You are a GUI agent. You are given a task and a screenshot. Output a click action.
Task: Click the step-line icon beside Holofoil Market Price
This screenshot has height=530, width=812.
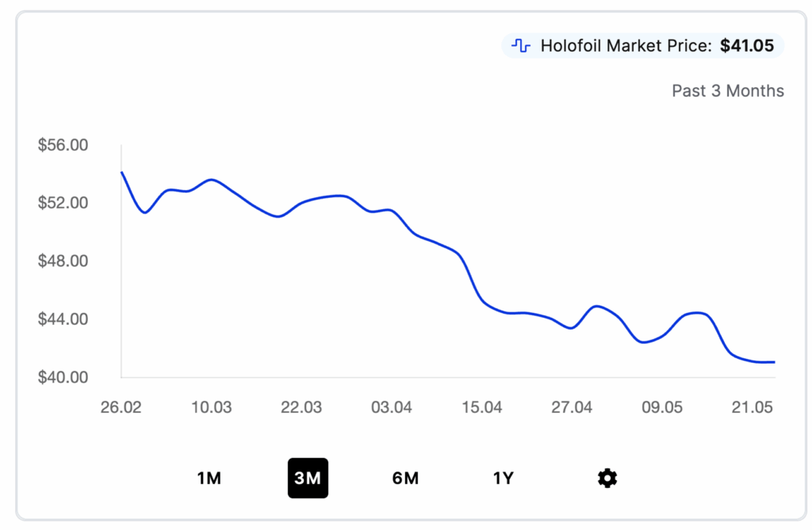pos(521,46)
